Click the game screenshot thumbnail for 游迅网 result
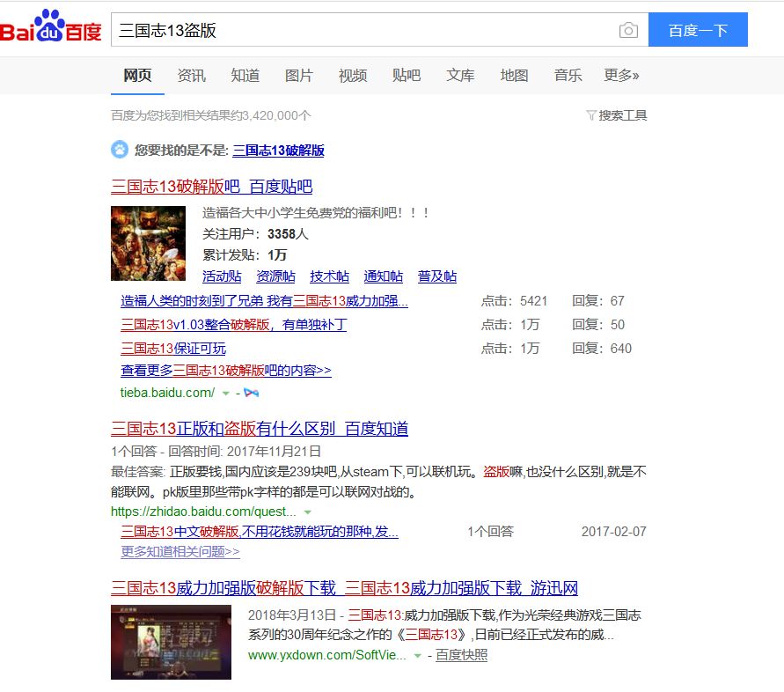The height and width of the screenshot is (692, 784). point(171,642)
